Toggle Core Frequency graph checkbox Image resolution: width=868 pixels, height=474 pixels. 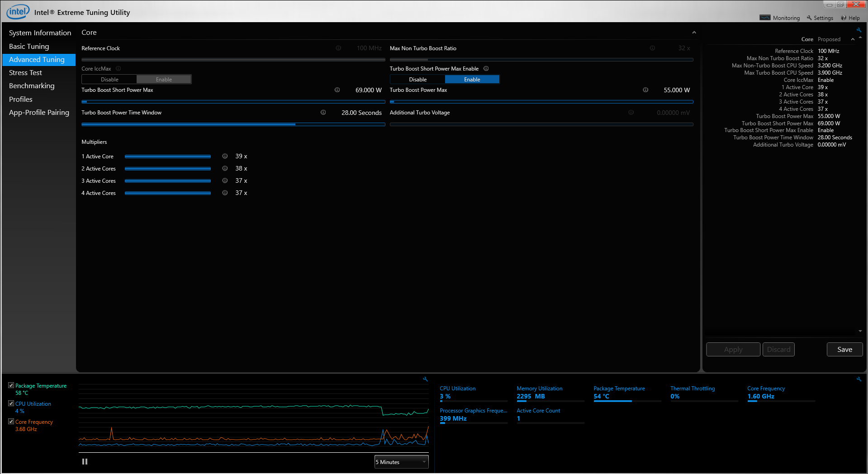tap(11, 422)
